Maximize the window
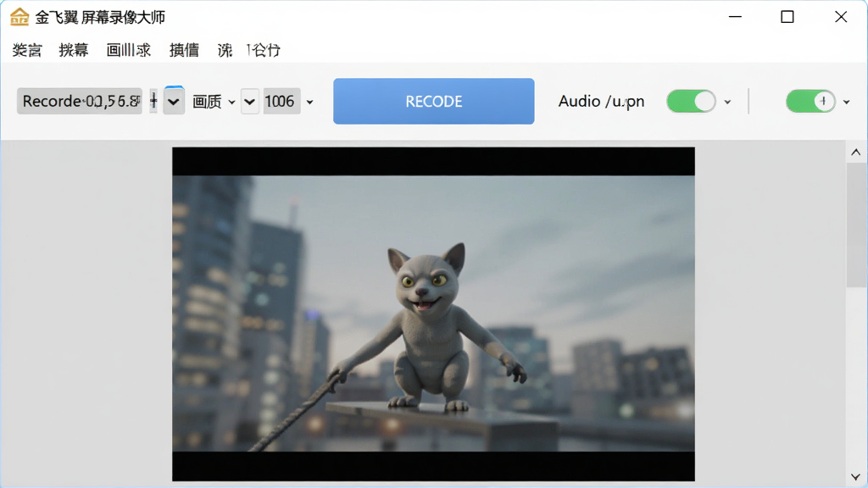The image size is (868, 488). [x=787, y=17]
